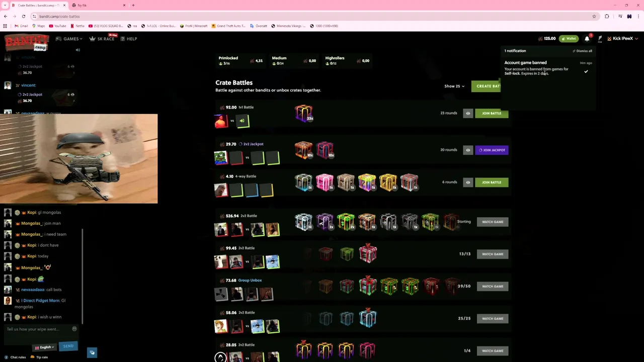Click the join slot icon in 1v1 Battle
The height and width of the screenshot is (362, 644).
[x=242, y=121]
